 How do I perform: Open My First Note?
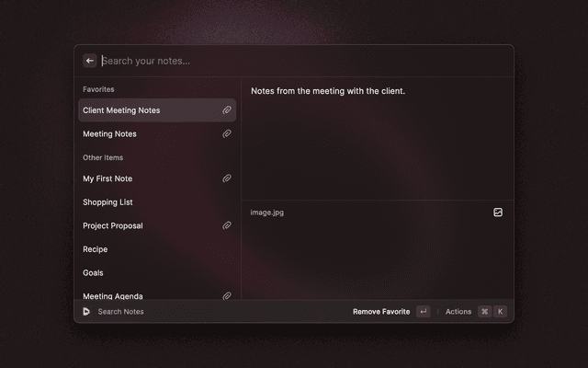[107, 178]
